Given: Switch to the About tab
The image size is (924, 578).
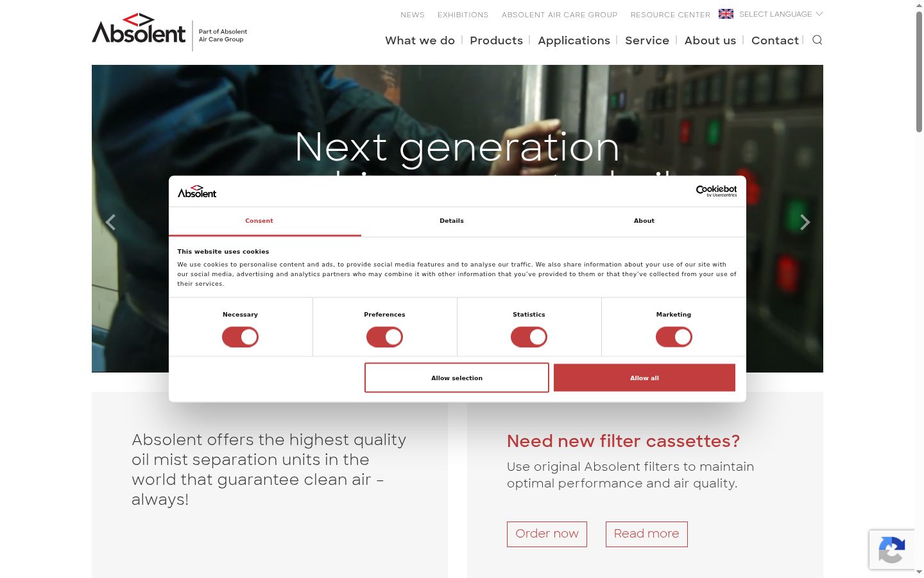Looking at the screenshot, I should [644, 221].
